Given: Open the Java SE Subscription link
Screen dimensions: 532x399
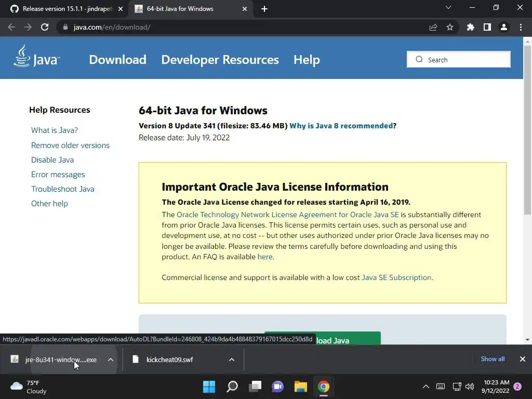Looking at the screenshot, I should coord(396,277).
